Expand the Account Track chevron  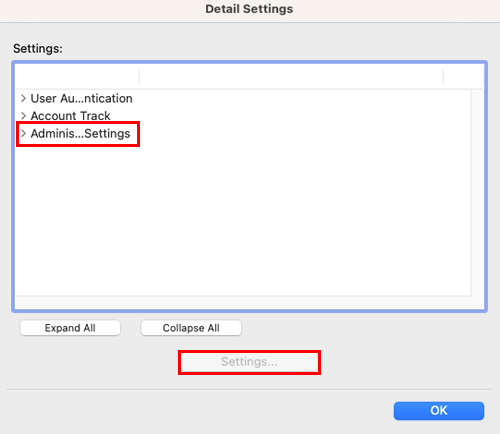coord(23,116)
